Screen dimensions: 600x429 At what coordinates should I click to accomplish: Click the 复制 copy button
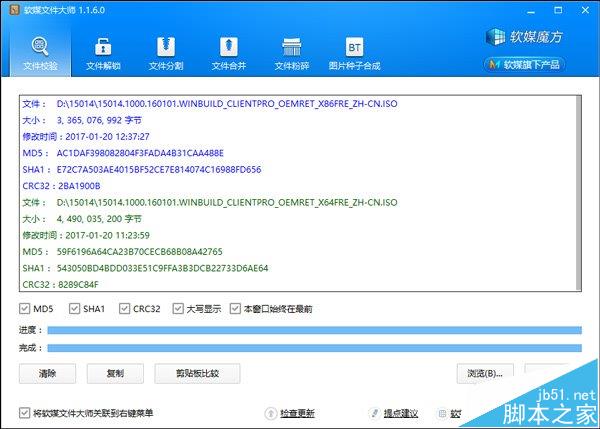pyautogui.click(x=115, y=373)
